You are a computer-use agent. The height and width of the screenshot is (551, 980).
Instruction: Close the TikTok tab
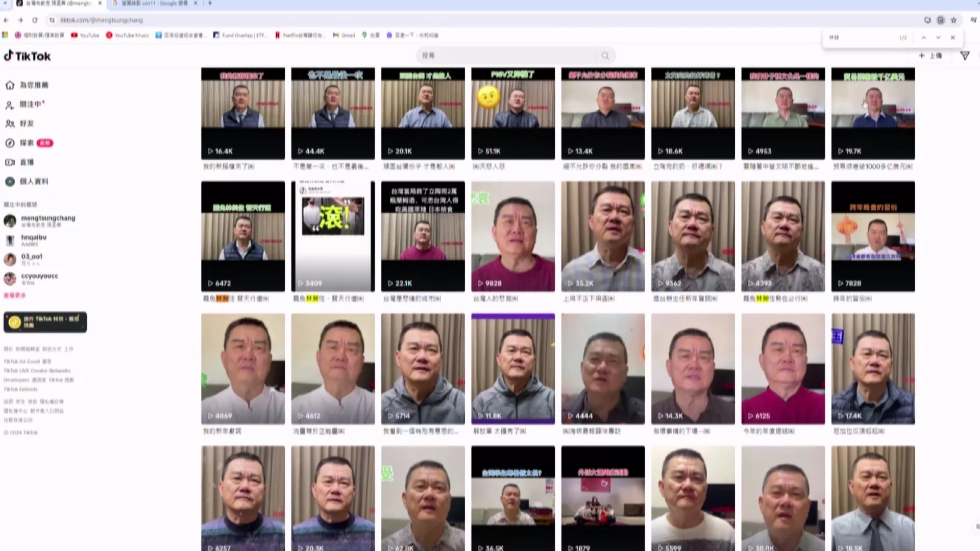click(x=100, y=3)
